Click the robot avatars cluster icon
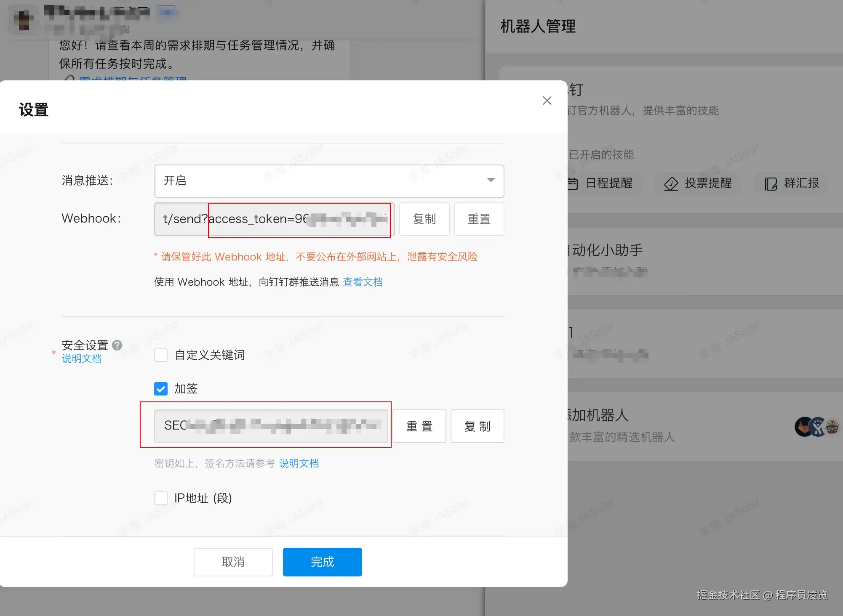This screenshot has width=843, height=616. click(816, 427)
